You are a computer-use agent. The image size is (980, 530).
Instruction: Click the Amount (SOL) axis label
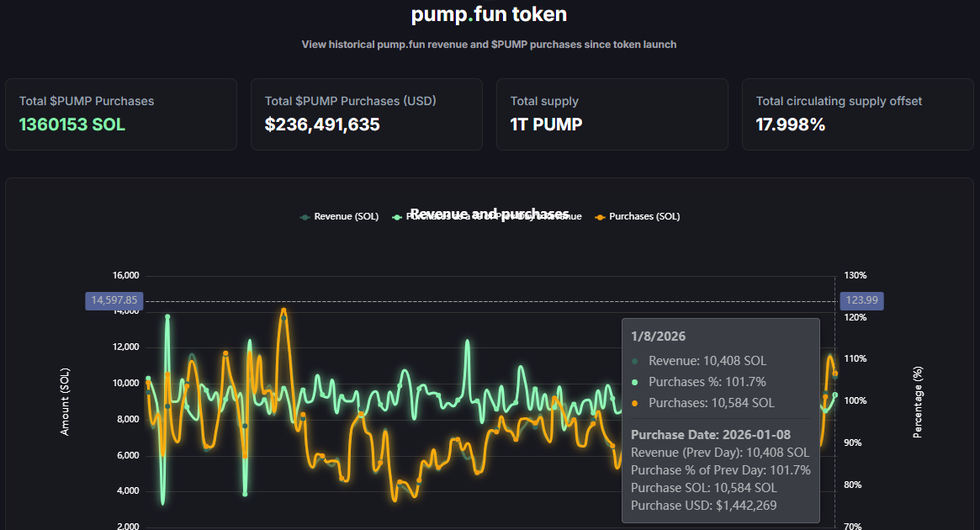[66, 401]
